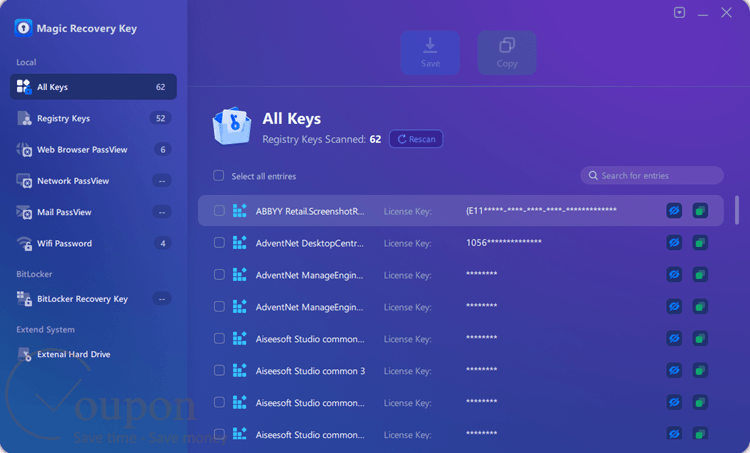Click the Mail PassView envelope icon
This screenshot has height=453, width=750.
tap(24, 212)
